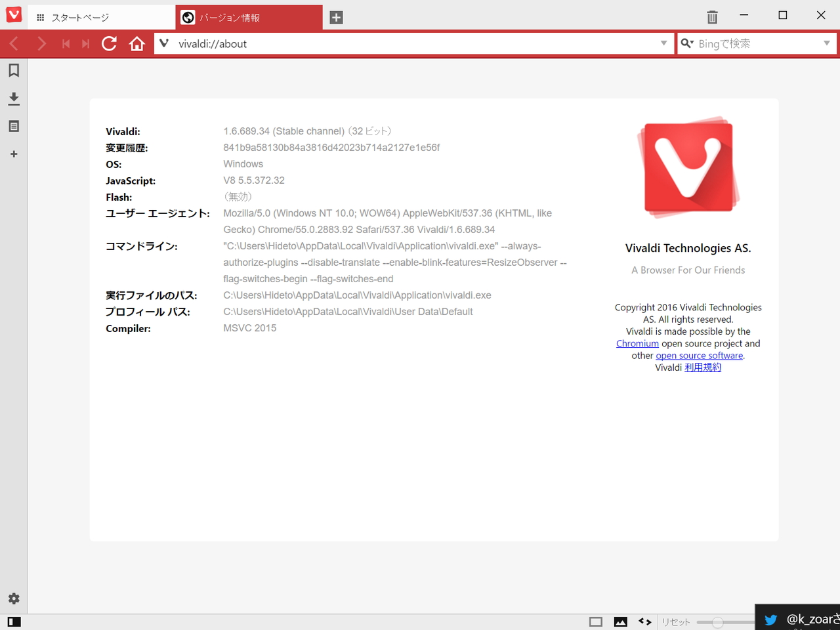Reload the vivaldi://about page
Image resolution: width=840 pixels, height=630 pixels.
[x=109, y=43]
